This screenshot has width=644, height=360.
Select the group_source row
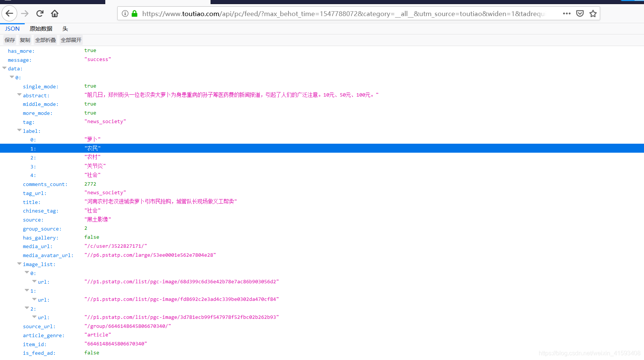click(322, 229)
